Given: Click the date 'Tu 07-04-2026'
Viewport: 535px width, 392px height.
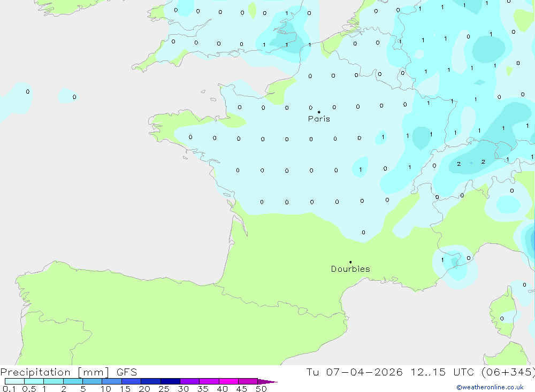Looking at the screenshot, I should coord(354,372).
